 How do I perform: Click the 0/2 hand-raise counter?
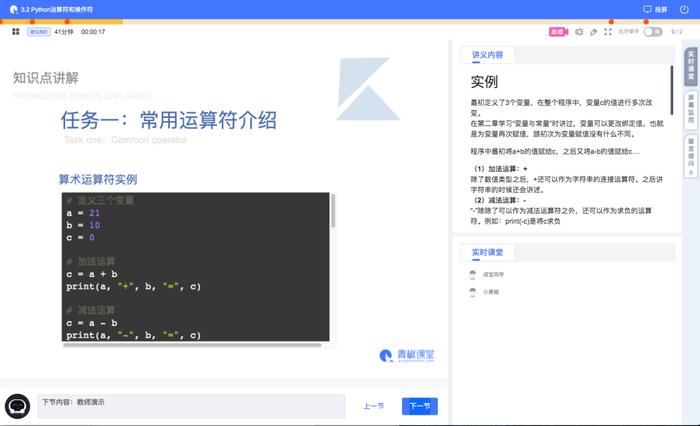point(677,32)
